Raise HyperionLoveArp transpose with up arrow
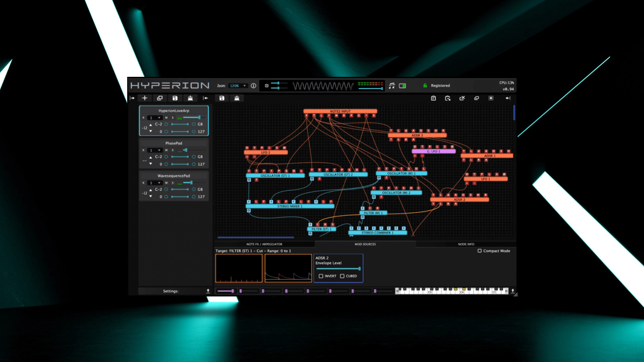 click(x=151, y=125)
